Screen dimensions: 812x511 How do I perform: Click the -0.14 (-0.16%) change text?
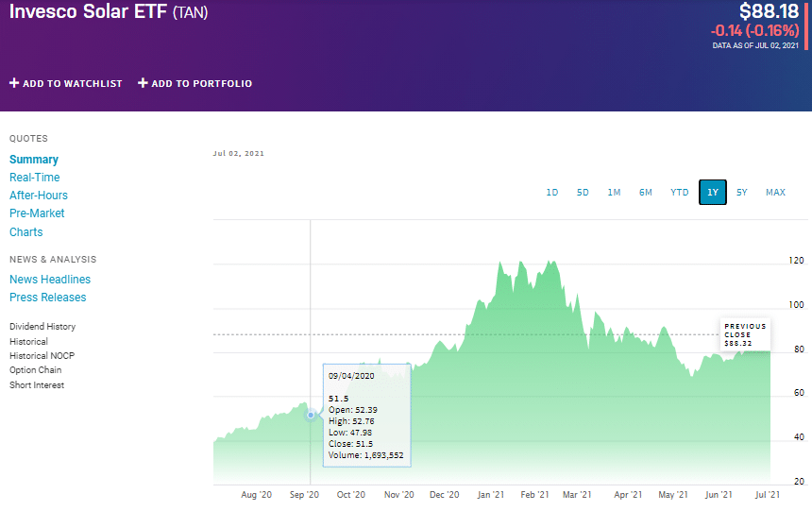tap(755, 30)
